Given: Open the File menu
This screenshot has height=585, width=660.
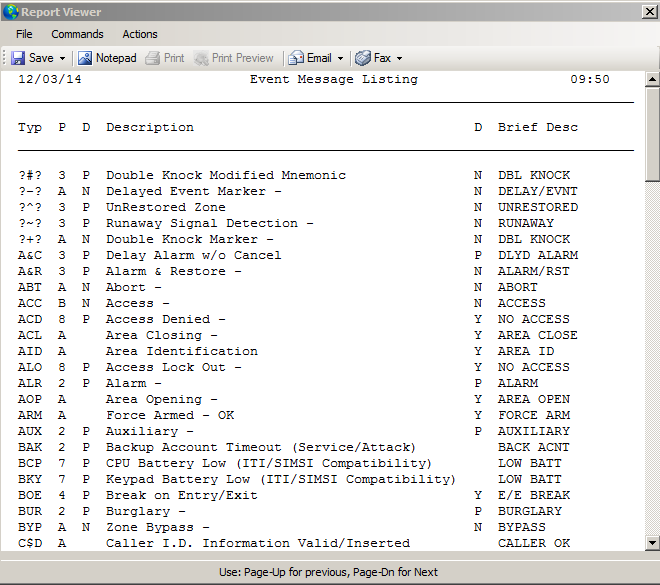Looking at the screenshot, I should [24, 34].
